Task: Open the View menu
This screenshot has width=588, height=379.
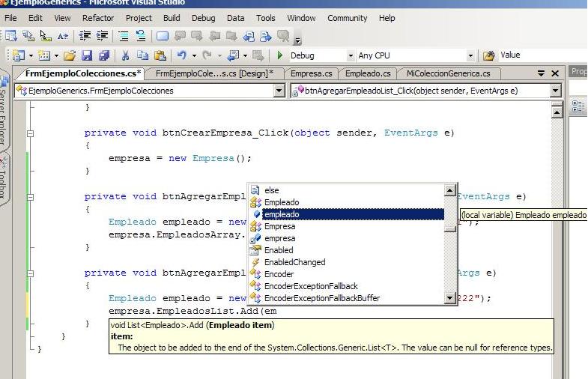Action: (x=62, y=18)
